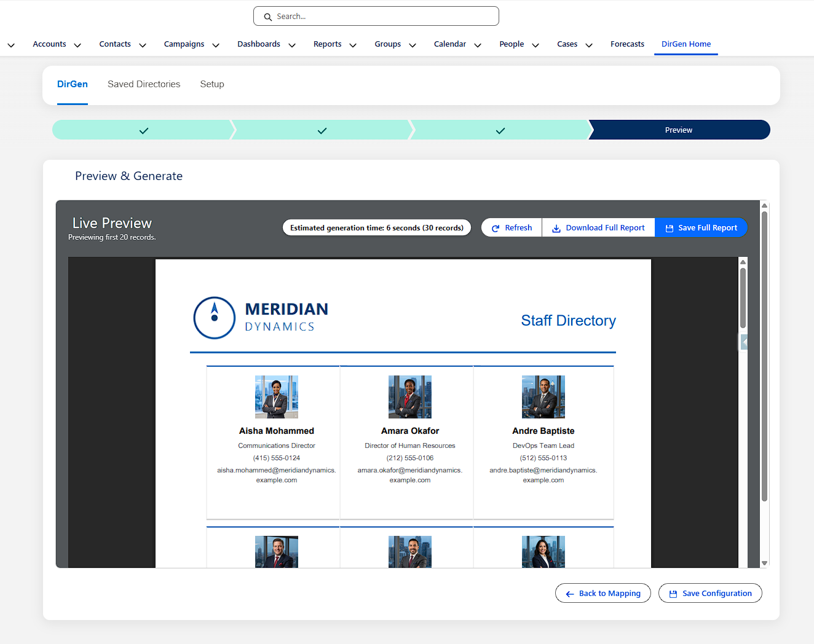Open the Accounts dropdown
814x644 pixels.
pyautogui.click(x=77, y=44)
